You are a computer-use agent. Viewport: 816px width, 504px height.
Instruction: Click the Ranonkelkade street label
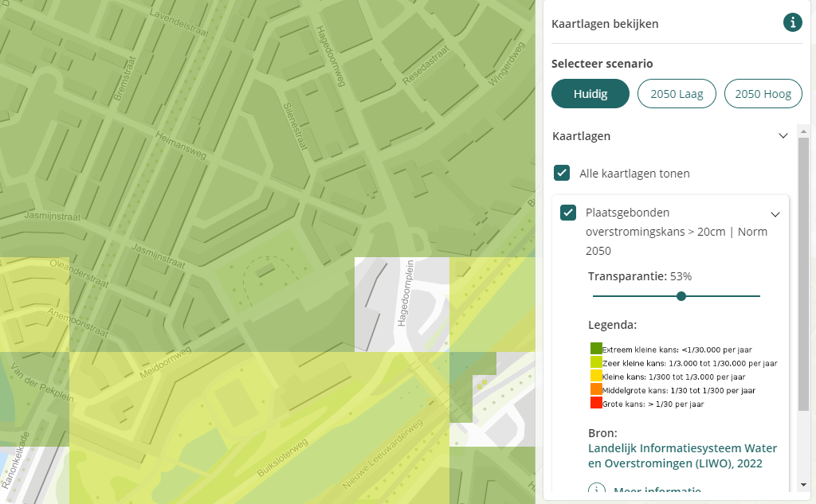point(16,461)
